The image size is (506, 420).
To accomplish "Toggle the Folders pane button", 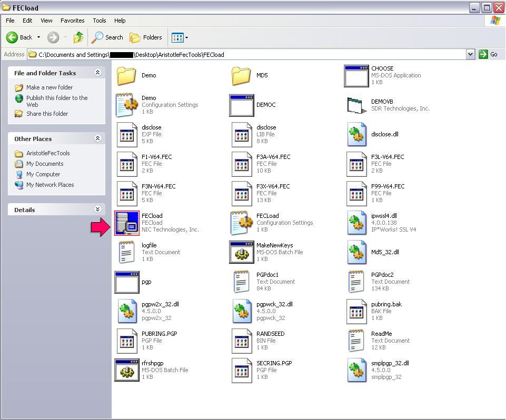I will tap(146, 37).
